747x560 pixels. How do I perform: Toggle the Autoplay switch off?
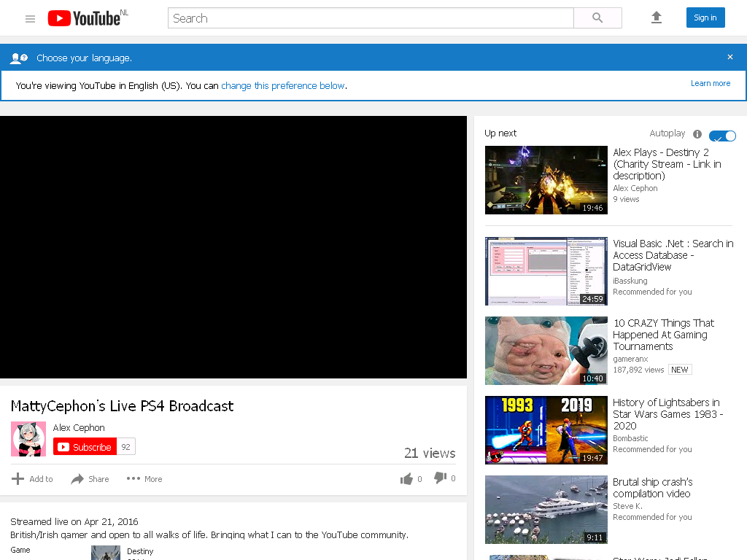(722, 136)
